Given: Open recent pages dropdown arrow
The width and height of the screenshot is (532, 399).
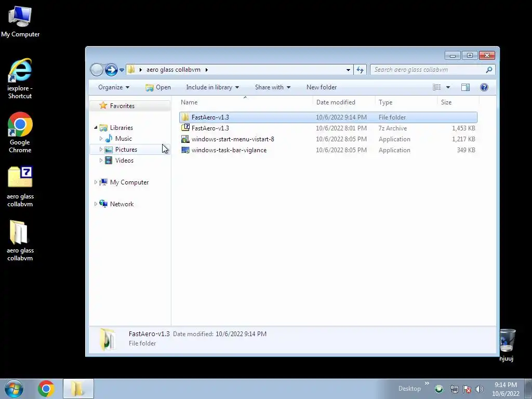Looking at the screenshot, I should (122, 70).
